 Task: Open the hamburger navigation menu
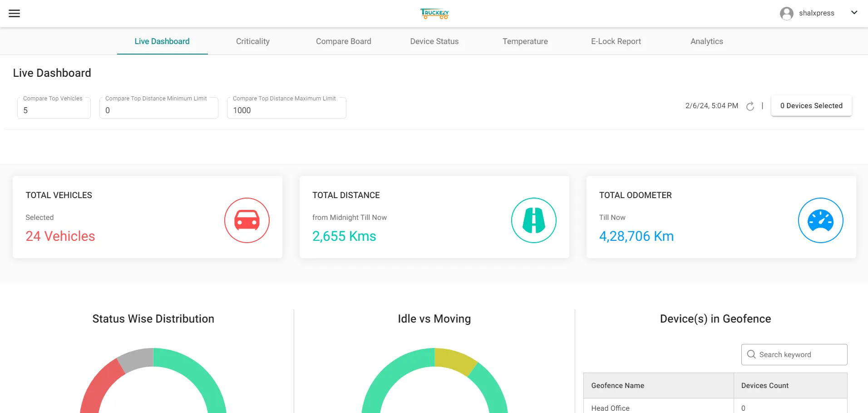(15, 13)
